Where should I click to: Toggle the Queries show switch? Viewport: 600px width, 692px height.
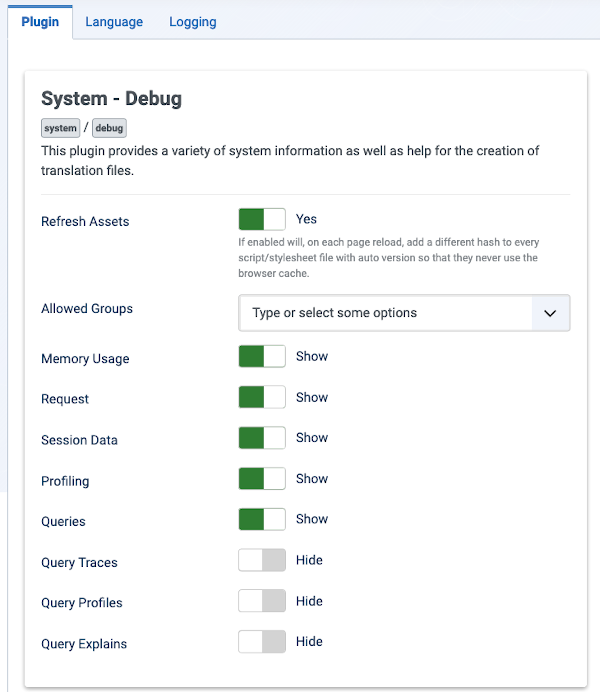point(262,519)
